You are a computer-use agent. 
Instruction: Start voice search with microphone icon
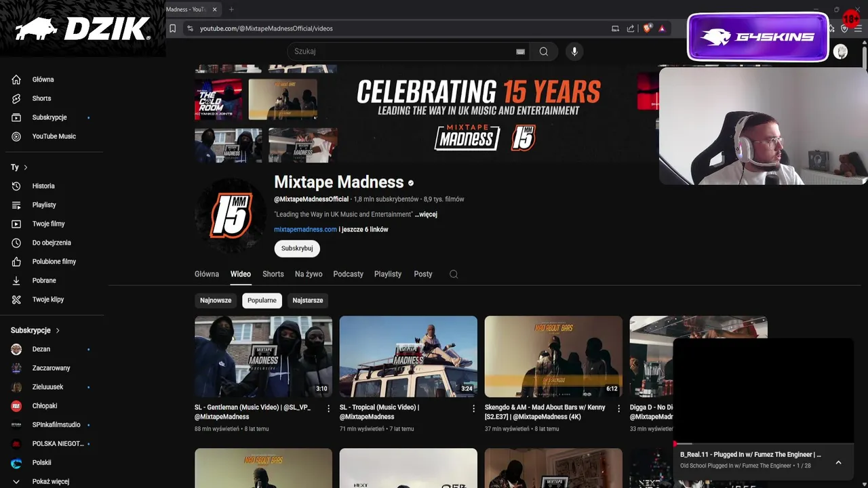point(574,52)
